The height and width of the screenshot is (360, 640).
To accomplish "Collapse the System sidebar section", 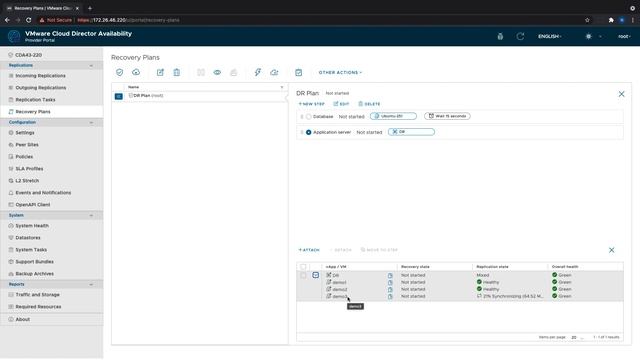I will click(x=91, y=215).
